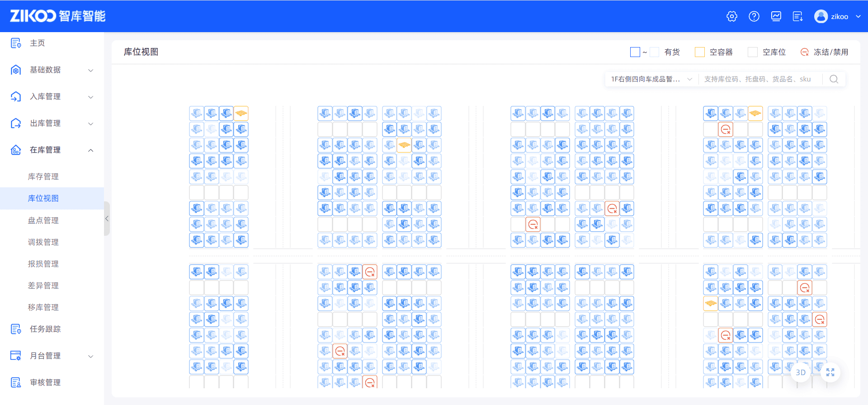Click the zikoo user avatar
868x405 pixels.
coord(821,16)
